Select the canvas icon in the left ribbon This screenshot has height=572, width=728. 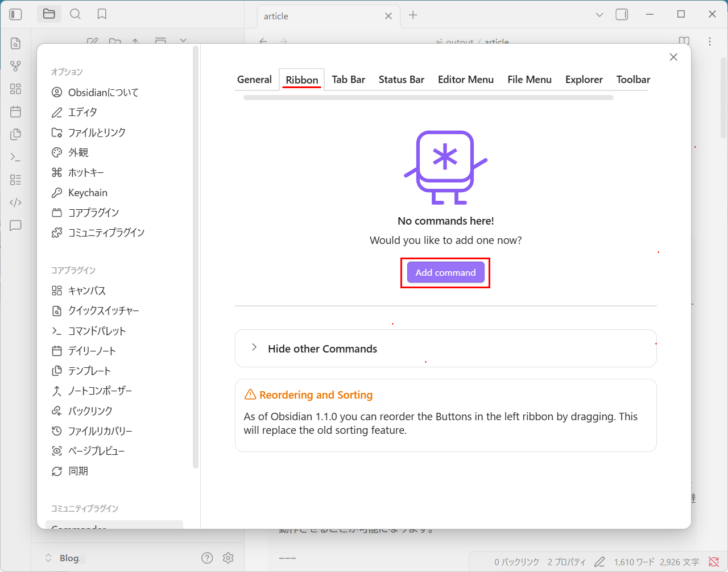point(15,89)
